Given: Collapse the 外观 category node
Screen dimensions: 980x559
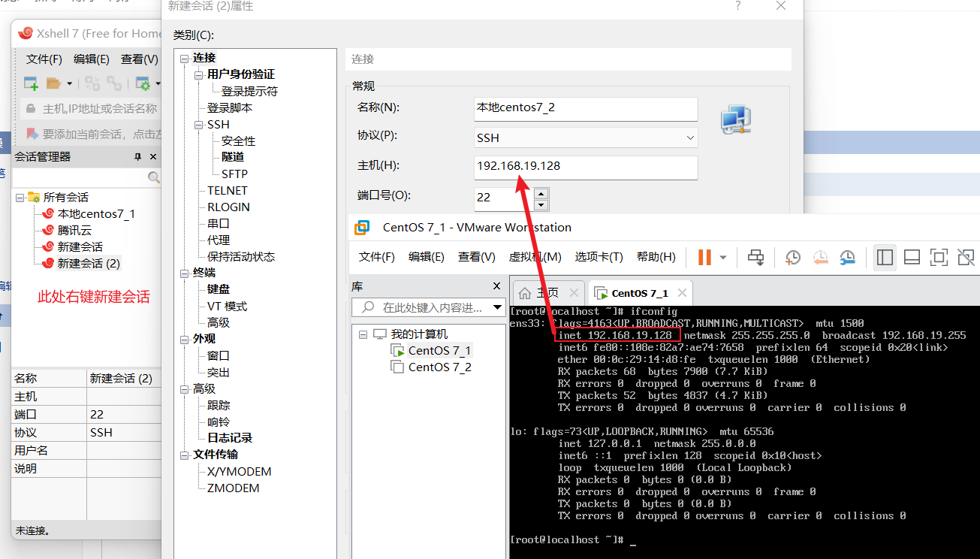Looking at the screenshot, I should coord(185,339).
